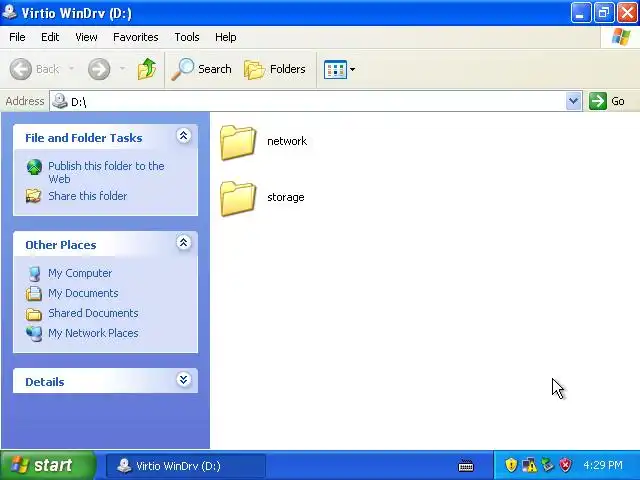This screenshot has height=480, width=640.
Task: Open the Start menu
Action: [x=48, y=465]
